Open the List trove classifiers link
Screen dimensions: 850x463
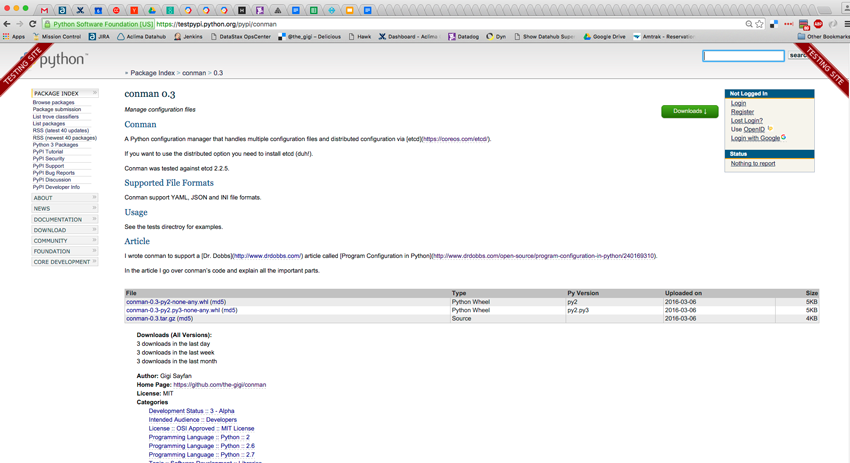[x=55, y=117]
